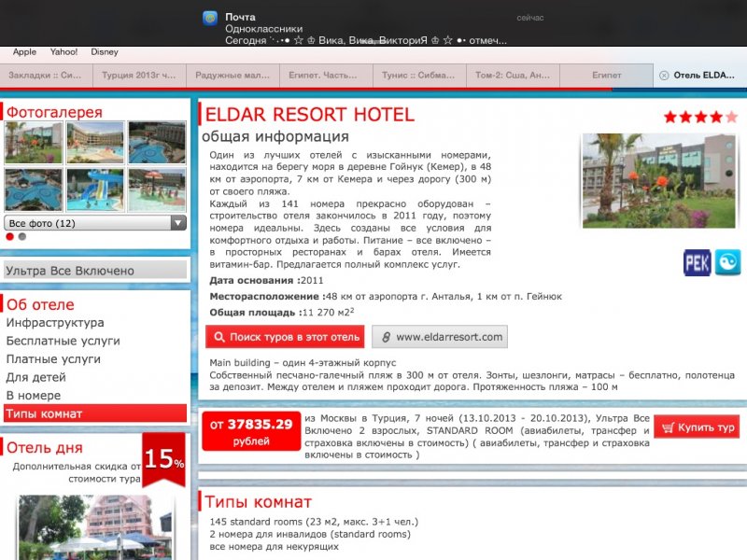747x560 pixels.
Task: Switch to the Турция 2013г tab
Action: point(139,76)
